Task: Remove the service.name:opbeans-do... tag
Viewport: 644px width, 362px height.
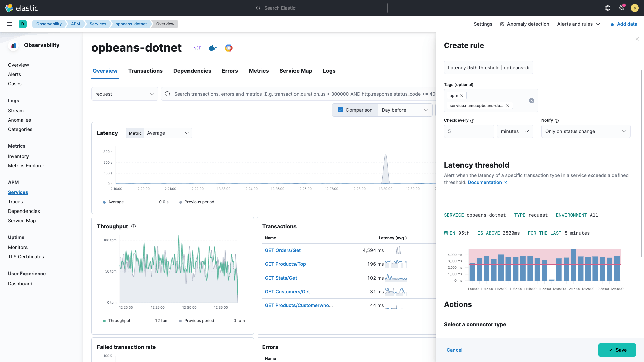Action: (508, 106)
